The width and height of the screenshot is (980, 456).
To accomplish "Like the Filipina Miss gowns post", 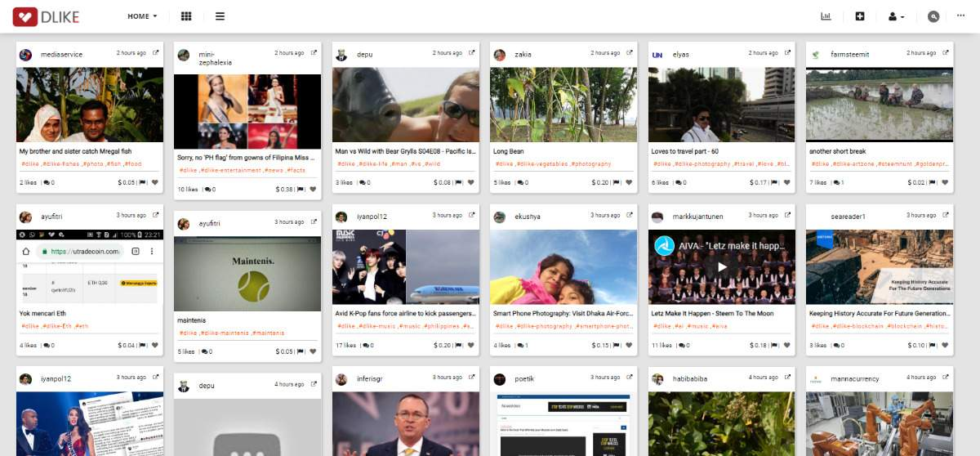I will click(x=313, y=190).
